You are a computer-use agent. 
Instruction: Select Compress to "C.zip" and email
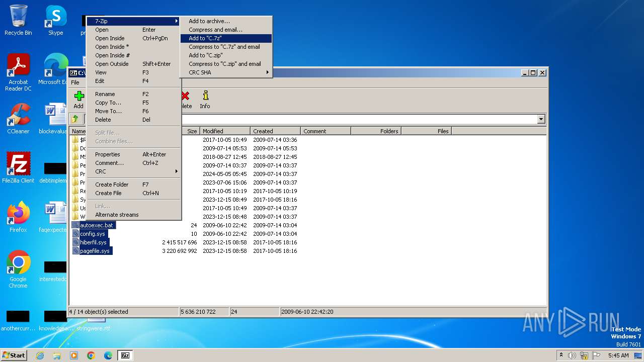pyautogui.click(x=226, y=64)
